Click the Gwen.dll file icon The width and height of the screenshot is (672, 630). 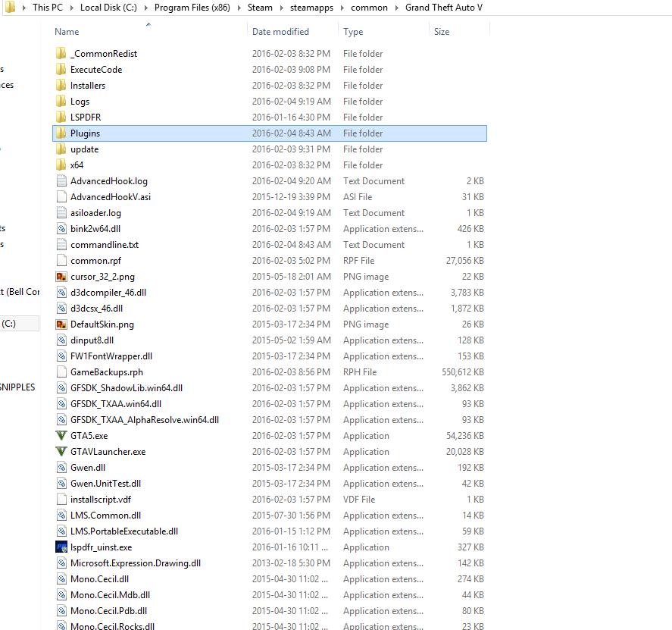[x=61, y=468]
